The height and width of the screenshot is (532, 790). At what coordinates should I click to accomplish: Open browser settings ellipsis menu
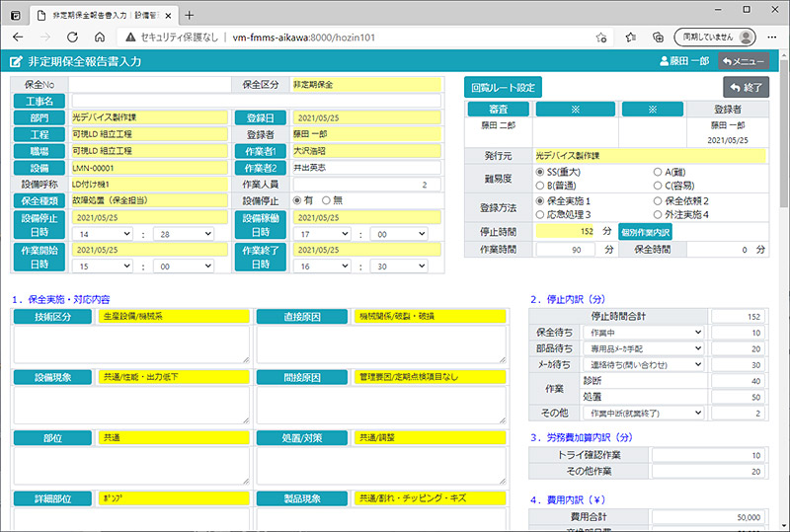coord(772,37)
